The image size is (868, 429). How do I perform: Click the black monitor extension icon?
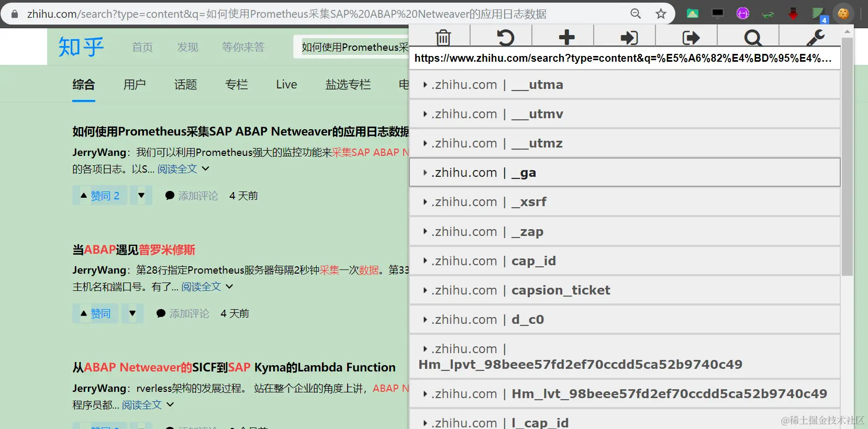(x=718, y=14)
